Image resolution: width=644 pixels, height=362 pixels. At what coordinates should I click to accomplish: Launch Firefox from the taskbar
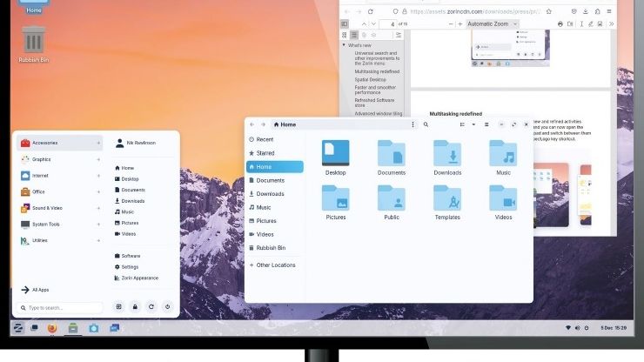coord(51,328)
